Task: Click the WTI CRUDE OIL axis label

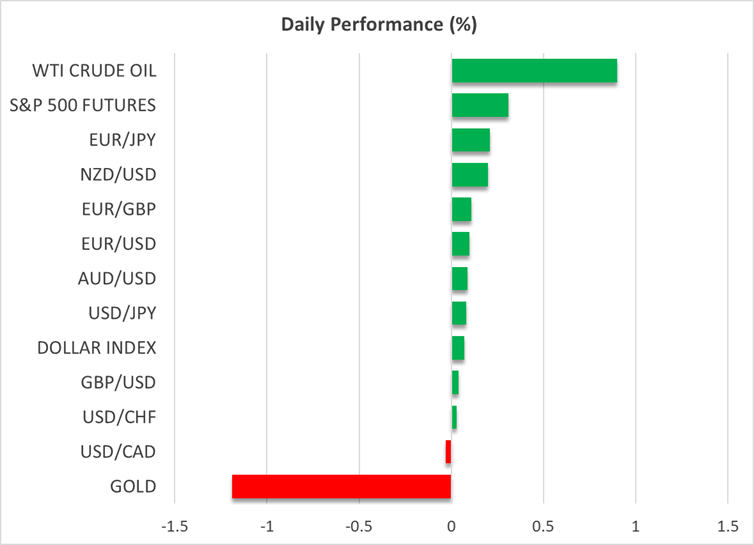Action: [95, 71]
